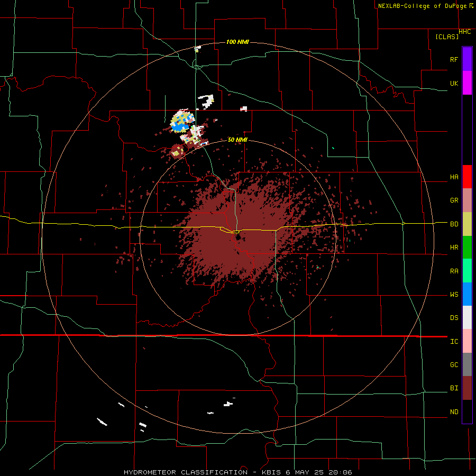
Task: Click the HR green legend swatch
Action: [x=467, y=248]
